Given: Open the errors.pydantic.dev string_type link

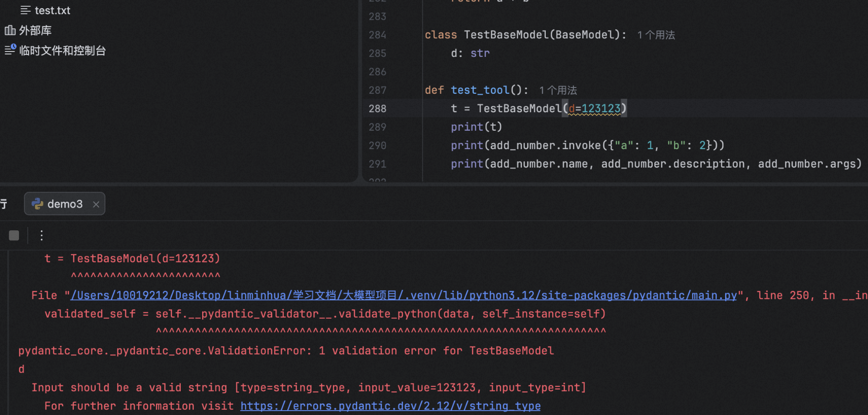Looking at the screenshot, I should [x=390, y=406].
